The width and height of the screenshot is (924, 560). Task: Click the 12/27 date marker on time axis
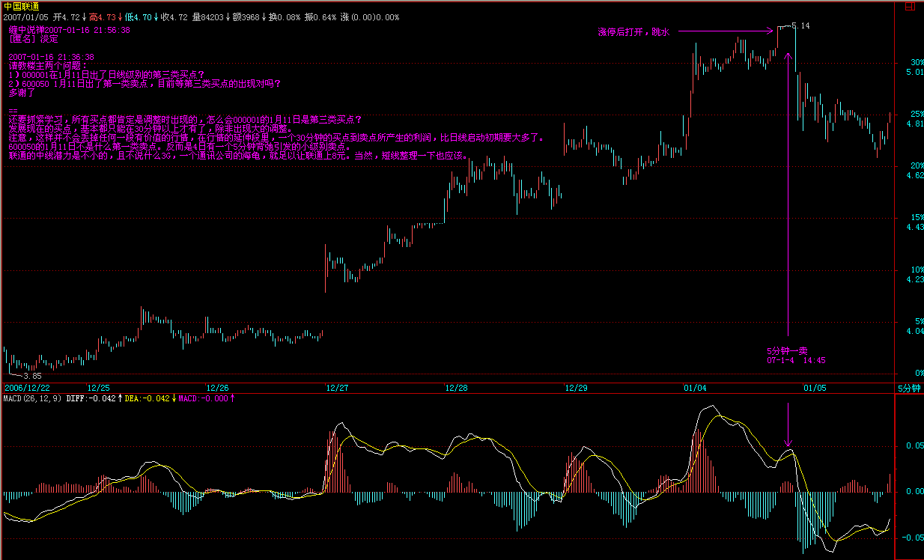[337, 388]
